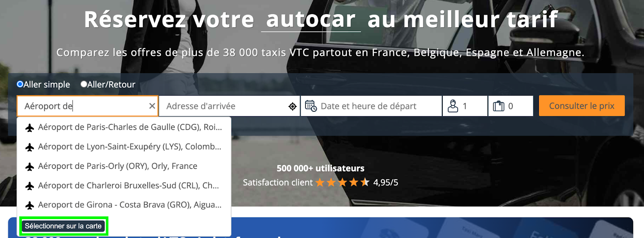Click the passenger person icon

coord(453,106)
